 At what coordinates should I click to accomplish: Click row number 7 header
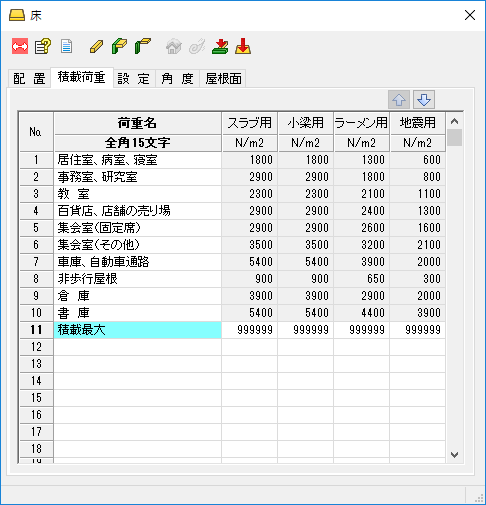[x=36, y=262]
